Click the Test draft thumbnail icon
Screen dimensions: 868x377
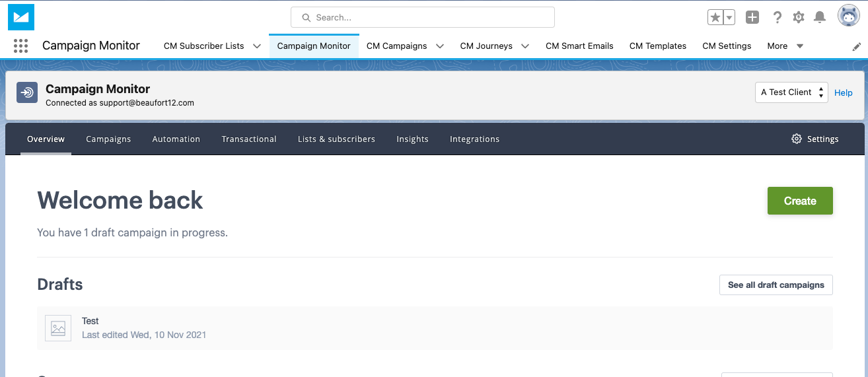[x=58, y=328]
